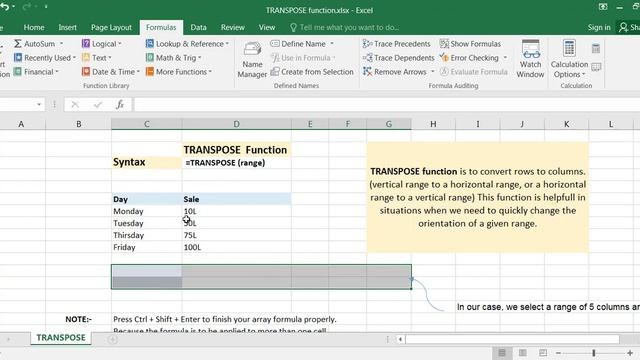Expand the Error Checking dropdown arrow
Screen dimensions: 640x360
click(x=505, y=58)
